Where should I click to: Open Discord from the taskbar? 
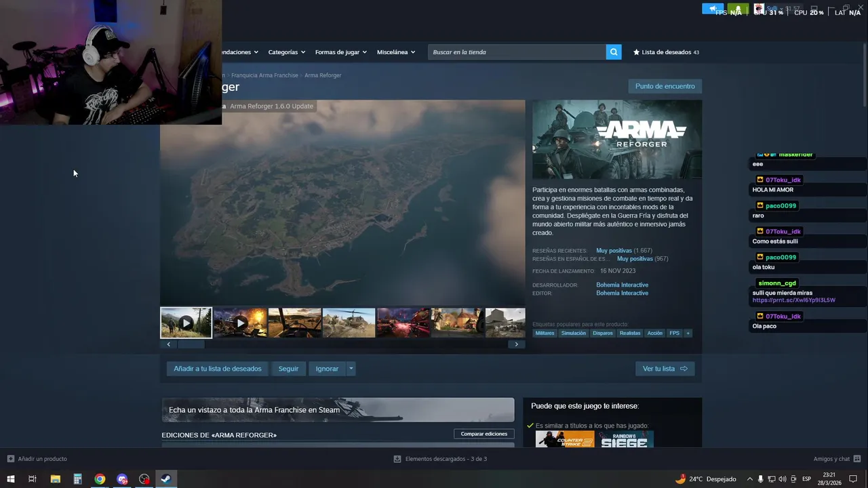tap(122, 479)
